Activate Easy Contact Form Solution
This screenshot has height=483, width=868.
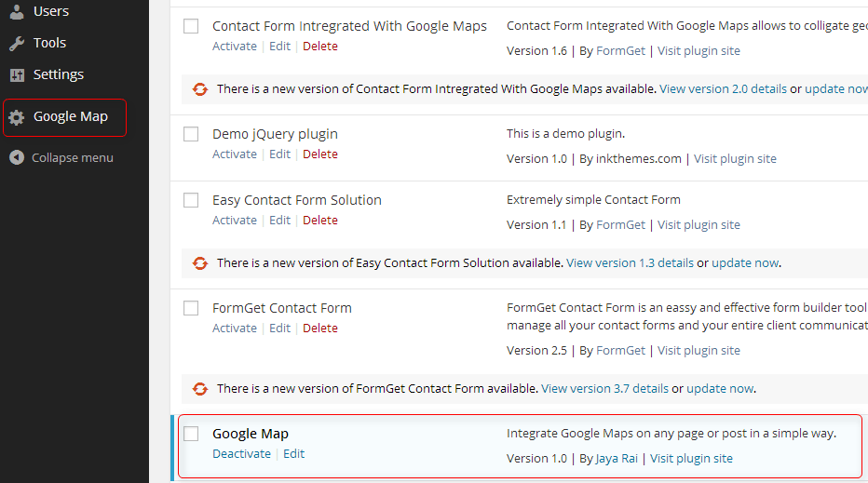pyautogui.click(x=235, y=221)
